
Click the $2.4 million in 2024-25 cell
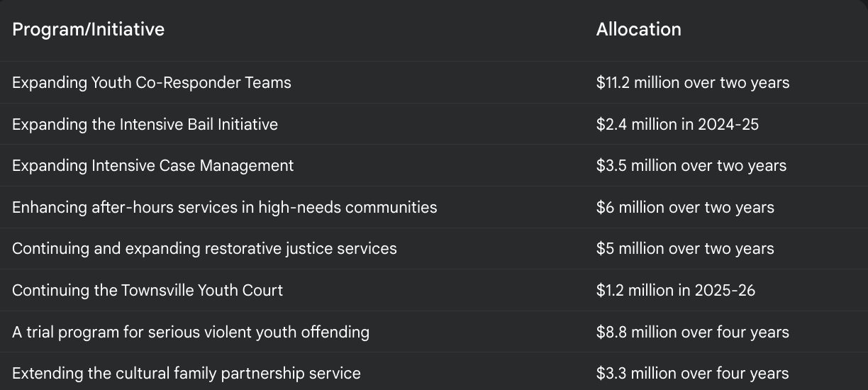(x=677, y=124)
